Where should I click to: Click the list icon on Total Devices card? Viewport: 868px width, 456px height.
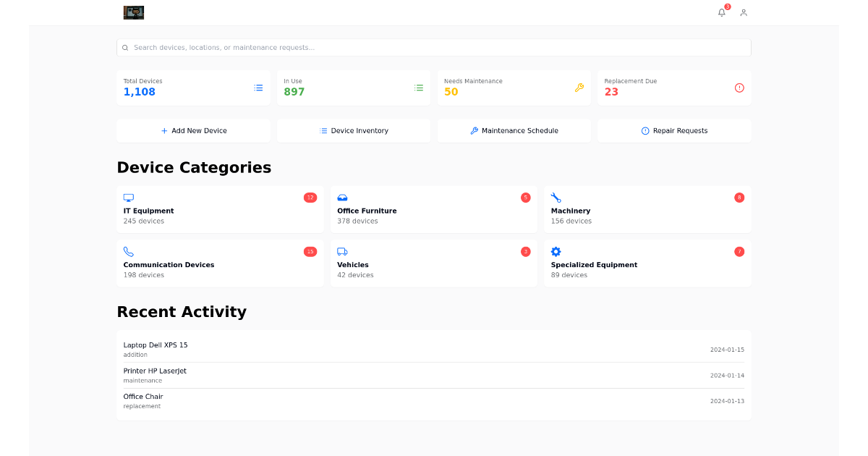click(258, 88)
